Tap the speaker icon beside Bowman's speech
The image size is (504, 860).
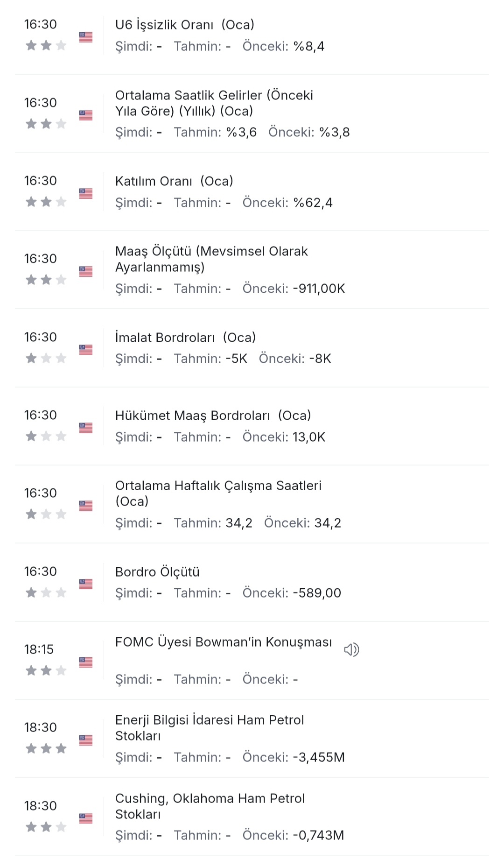click(351, 649)
